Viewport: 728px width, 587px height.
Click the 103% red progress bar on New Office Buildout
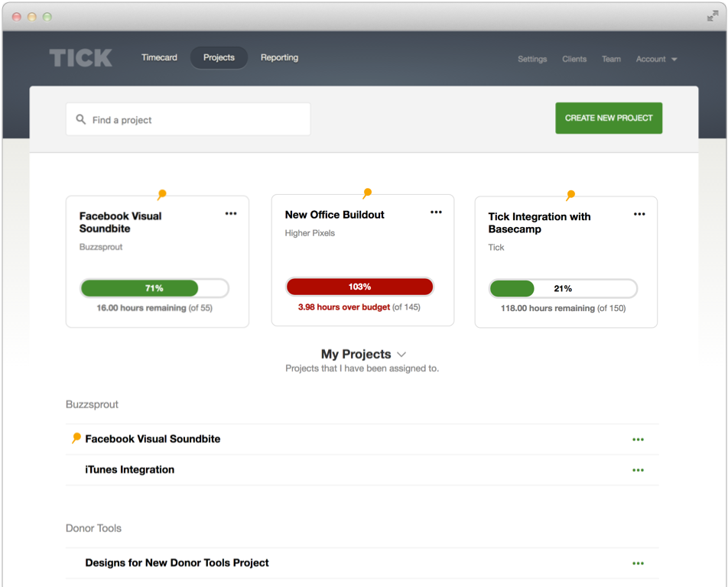tap(359, 286)
